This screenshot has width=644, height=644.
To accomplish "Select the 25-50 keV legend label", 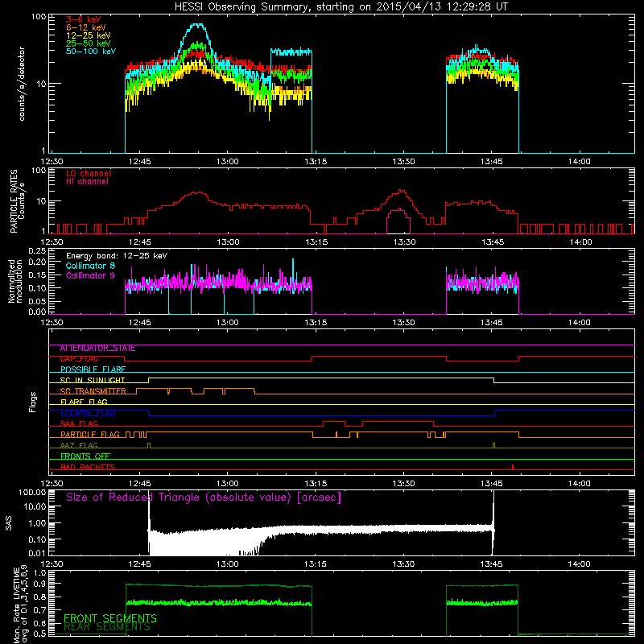I will point(88,43).
